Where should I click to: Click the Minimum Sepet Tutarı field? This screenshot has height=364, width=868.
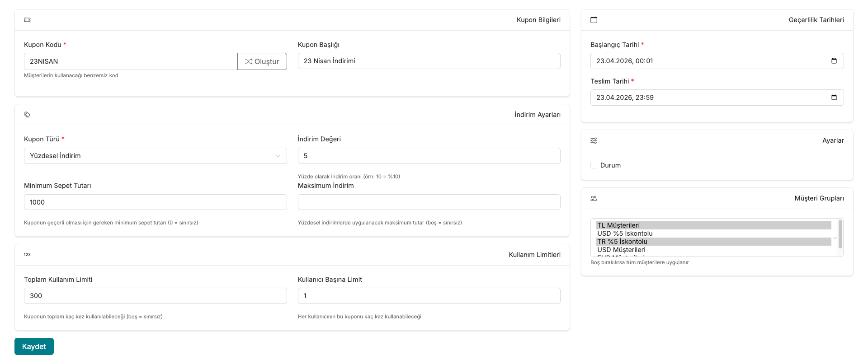pyautogui.click(x=155, y=202)
